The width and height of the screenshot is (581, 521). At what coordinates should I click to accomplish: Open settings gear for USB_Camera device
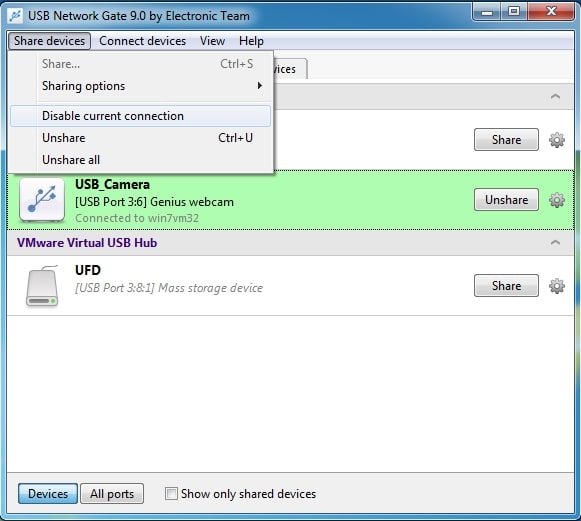tap(557, 200)
